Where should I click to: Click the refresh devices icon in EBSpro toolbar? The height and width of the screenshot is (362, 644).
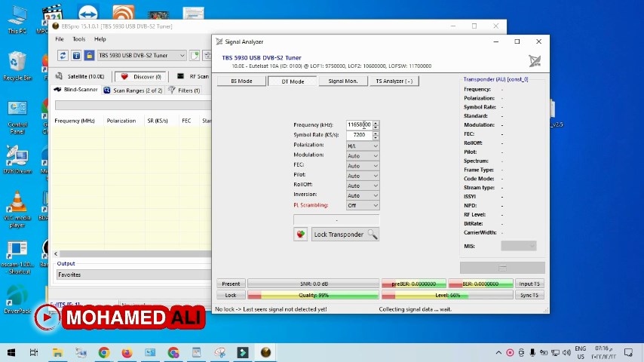[63, 56]
